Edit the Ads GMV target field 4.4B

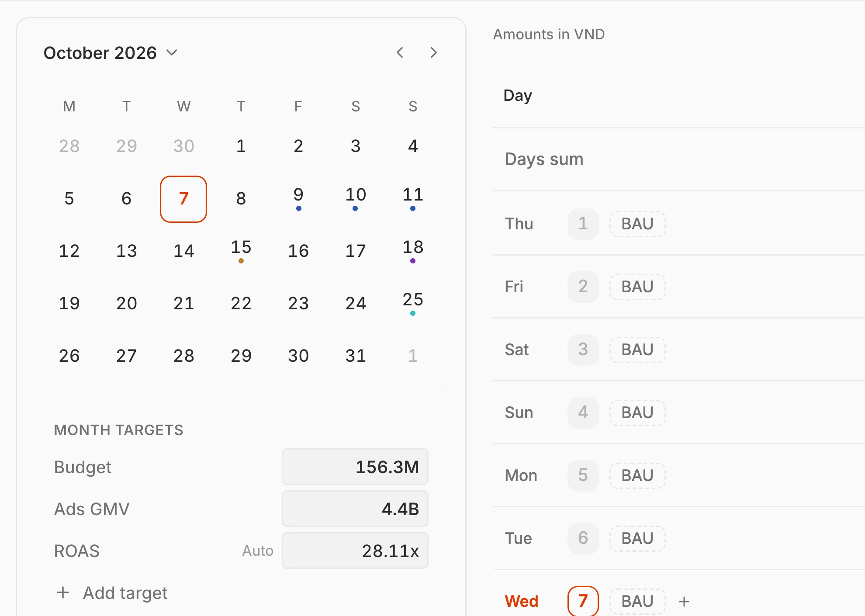tap(355, 509)
